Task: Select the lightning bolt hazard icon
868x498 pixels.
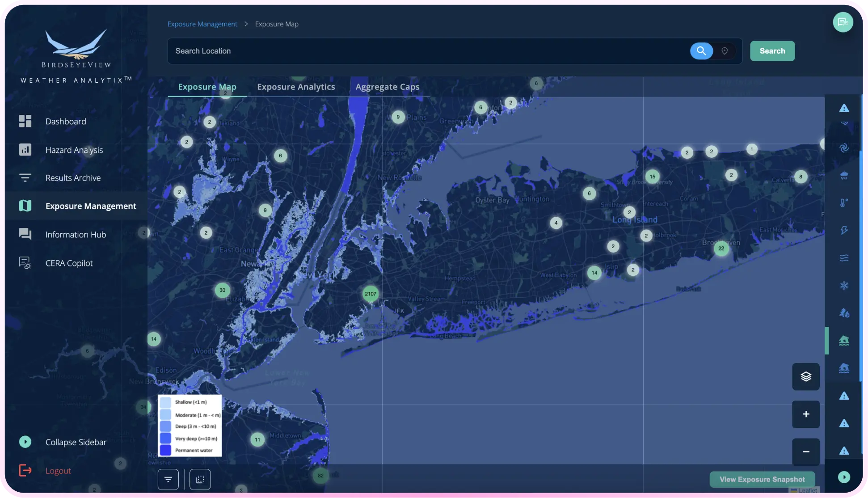Action: [844, 230]
